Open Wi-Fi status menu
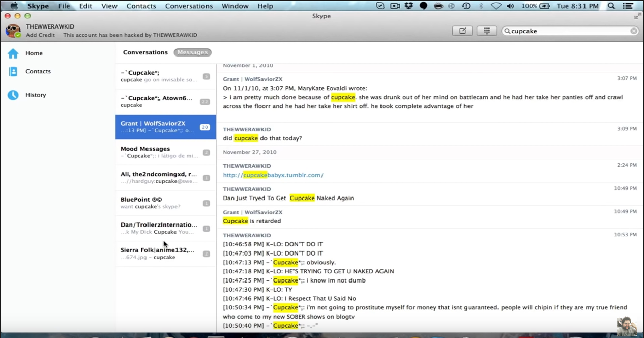The height and width of the screenshot is (338, 644). coord(496,6)
